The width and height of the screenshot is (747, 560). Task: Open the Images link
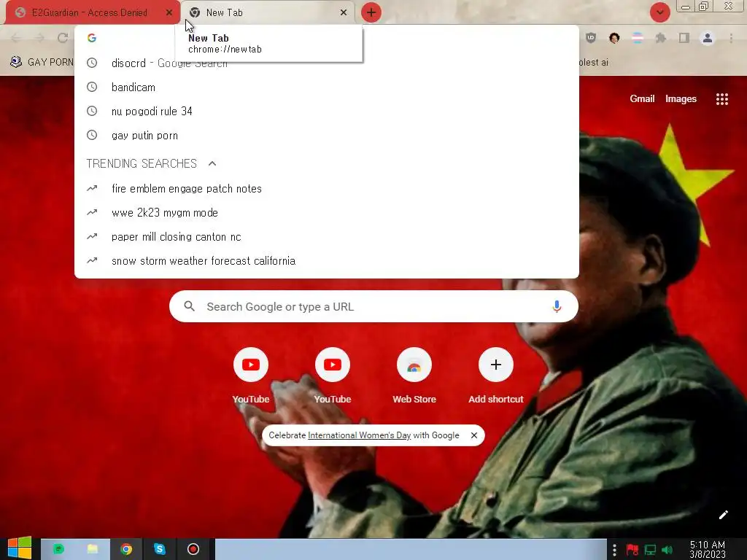click(681, 98)
